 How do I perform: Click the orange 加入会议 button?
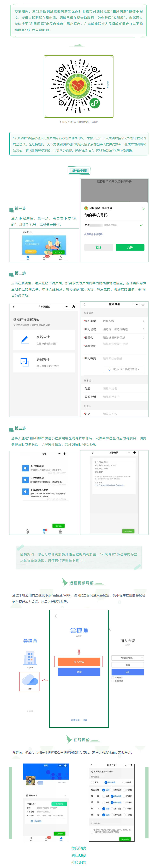(x=79, y=662)
